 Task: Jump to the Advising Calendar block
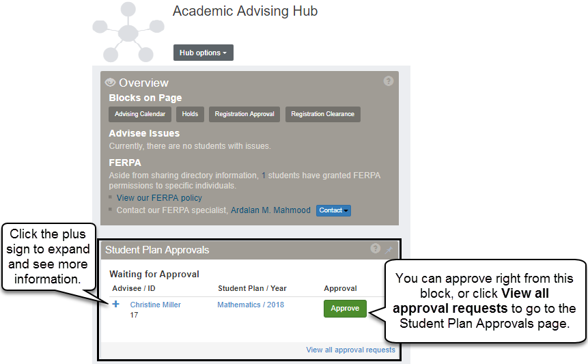pos(140,114)
